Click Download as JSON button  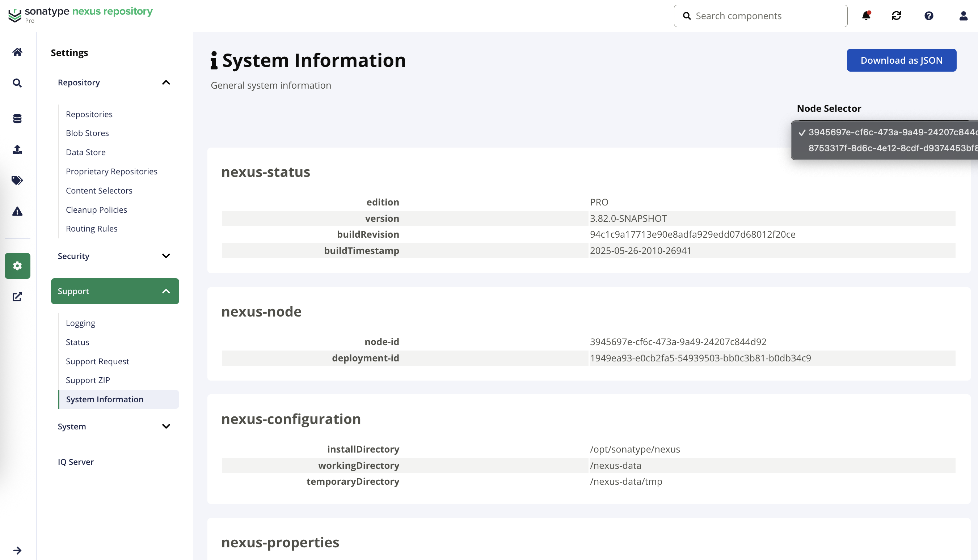click(901, 60)
